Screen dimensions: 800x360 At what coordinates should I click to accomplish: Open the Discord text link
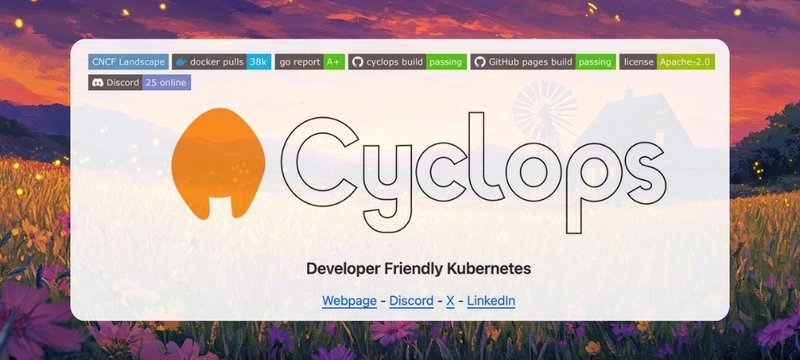coord(411,301)
